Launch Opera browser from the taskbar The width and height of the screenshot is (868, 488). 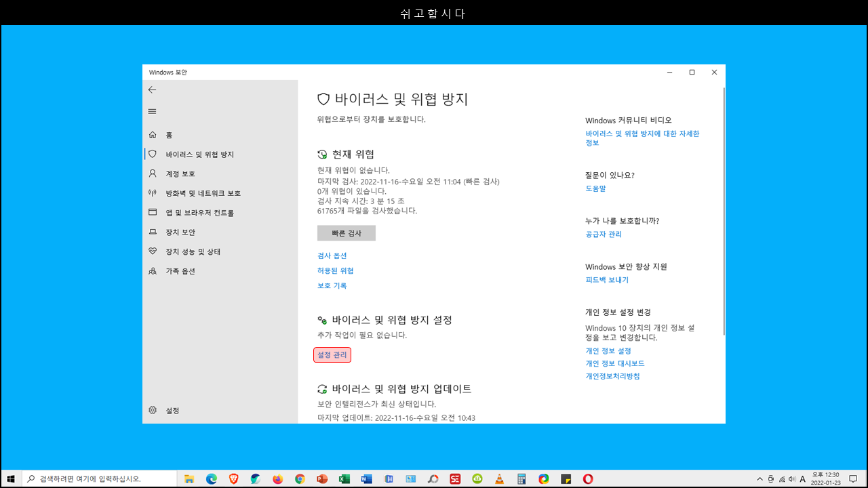(588, 479)
